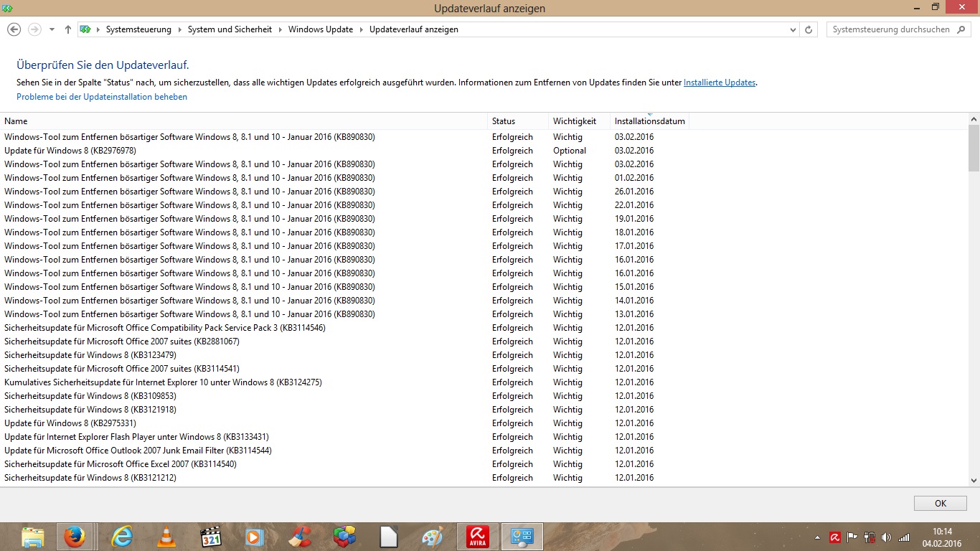Click the volume icon in system tray
Viewport: 980px width, 551px height.
pyautogui.click(x=886, y=537)
